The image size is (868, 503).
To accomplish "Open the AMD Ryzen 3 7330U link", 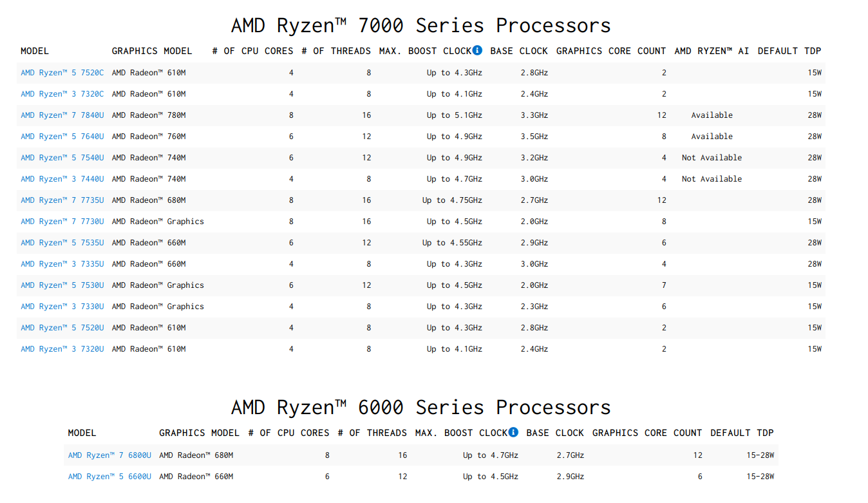I will (x=62, y=307).
